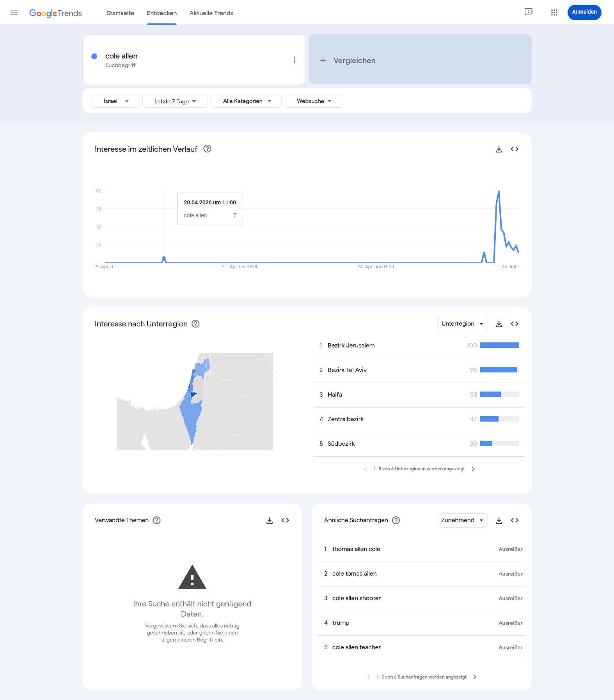The height and width of the screenshot is (700, 614).
Task: Select Zentralbezirk in the region list
Action: 419,419
